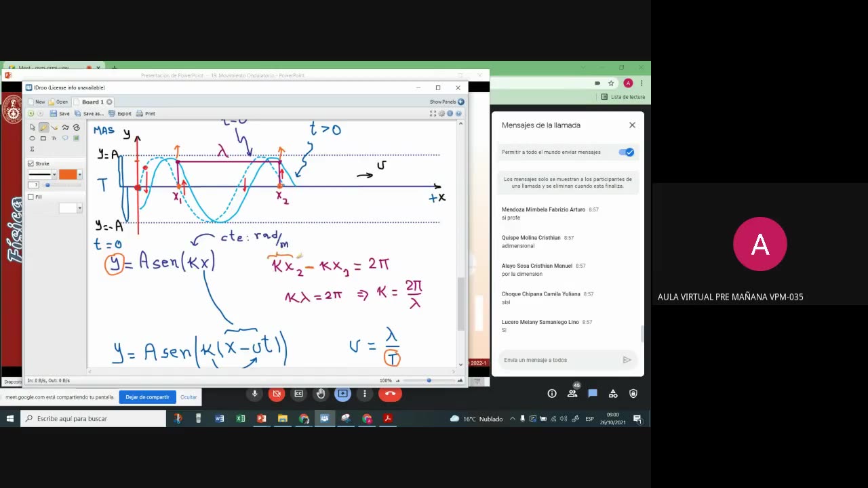
Task: Select the ellipse shape tool
Action: pos(32,138)
